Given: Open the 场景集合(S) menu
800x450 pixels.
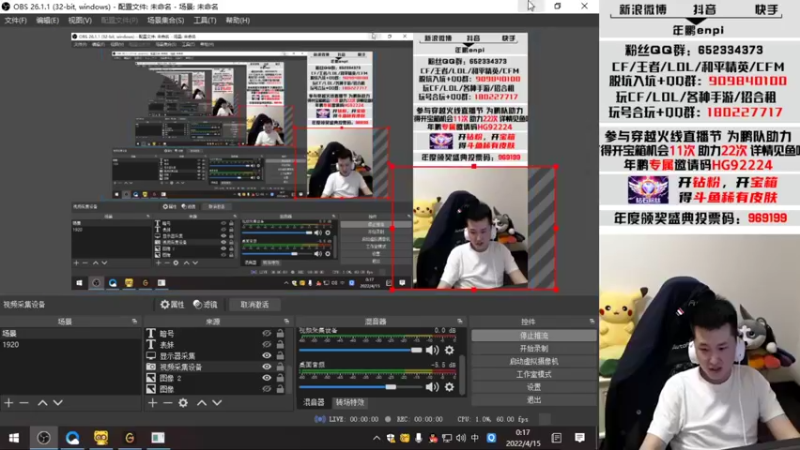Looking at the screenshot, I should click(x=165, y=20).
